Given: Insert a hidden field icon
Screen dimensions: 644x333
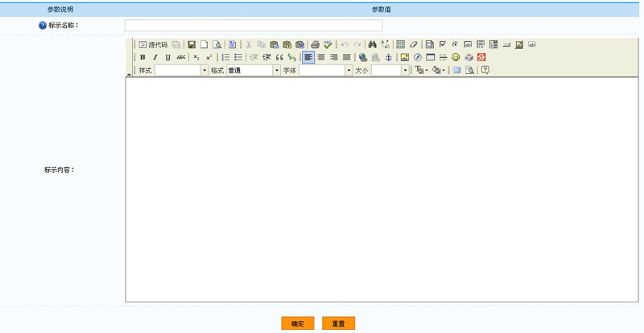Looking at the screenshot, I should point(531,45).
